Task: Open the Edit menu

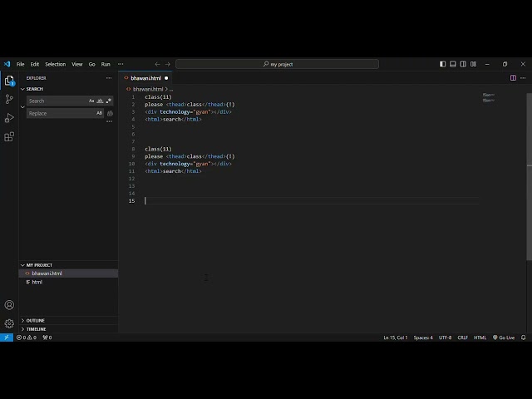Action: (35, 64)
